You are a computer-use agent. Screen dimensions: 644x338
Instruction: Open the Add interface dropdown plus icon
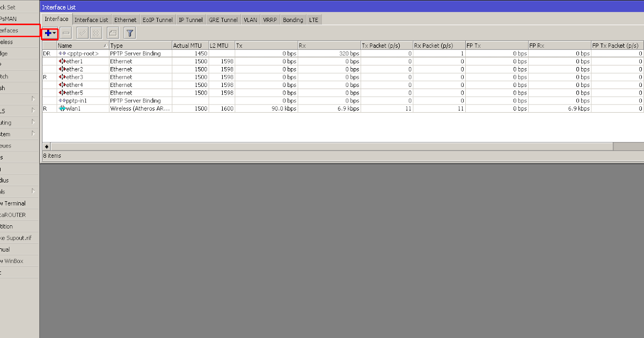(49, 33)
